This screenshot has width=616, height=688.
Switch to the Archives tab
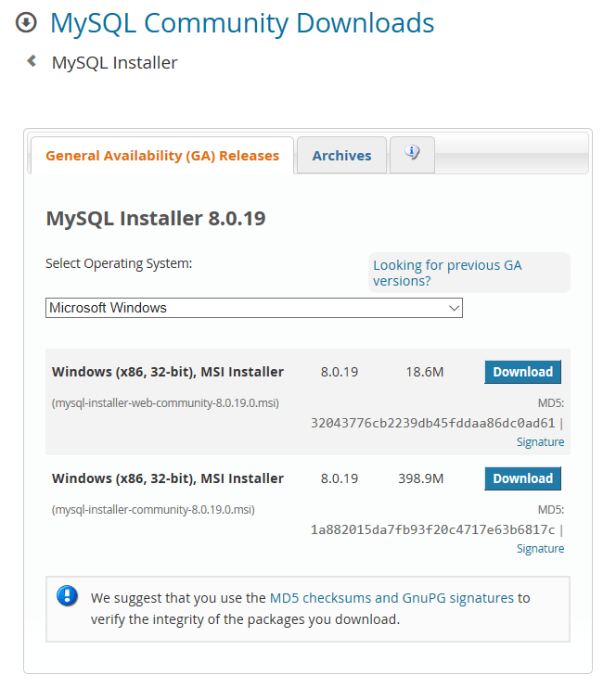pos(341,156)
